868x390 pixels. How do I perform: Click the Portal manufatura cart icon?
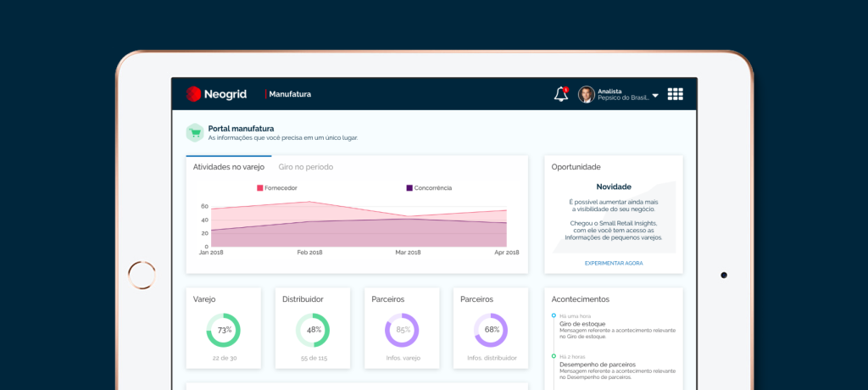coord(195,132)
